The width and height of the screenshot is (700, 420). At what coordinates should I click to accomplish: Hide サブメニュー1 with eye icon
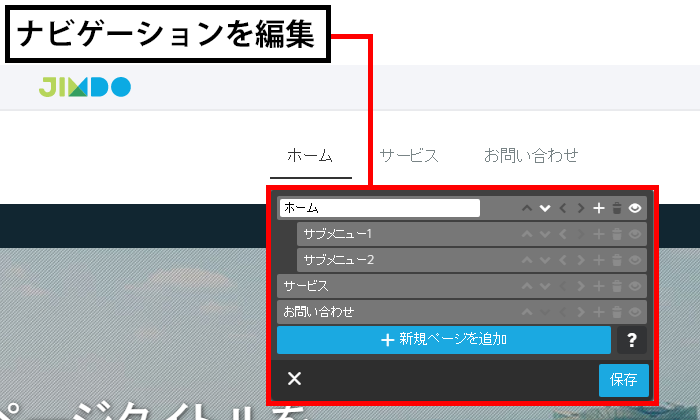[x=635, y=234]
